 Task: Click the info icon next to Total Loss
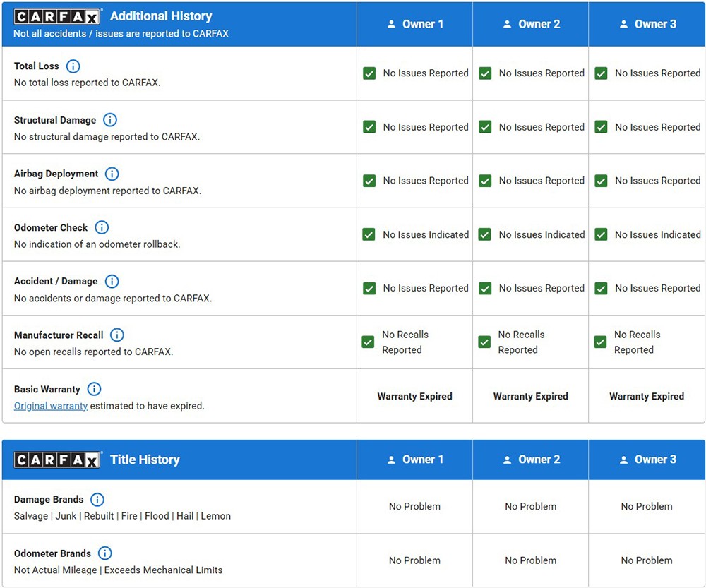pos(73,66)
